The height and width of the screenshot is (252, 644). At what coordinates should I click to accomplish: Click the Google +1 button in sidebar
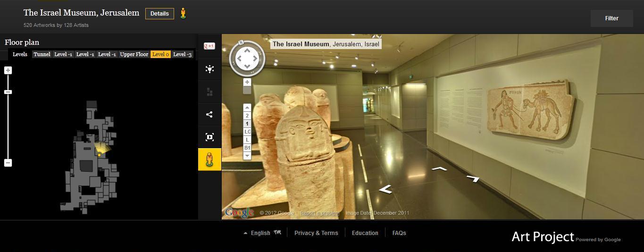209,46
